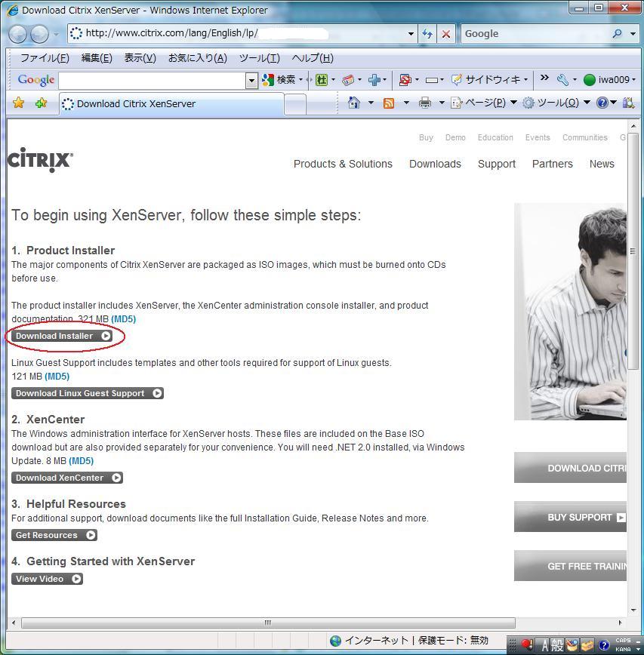The width and height of the screenshot is (644, 655).
Task: Open the Products & Solutions nav link
Action: pyautogui.click(x=343, y=164)
